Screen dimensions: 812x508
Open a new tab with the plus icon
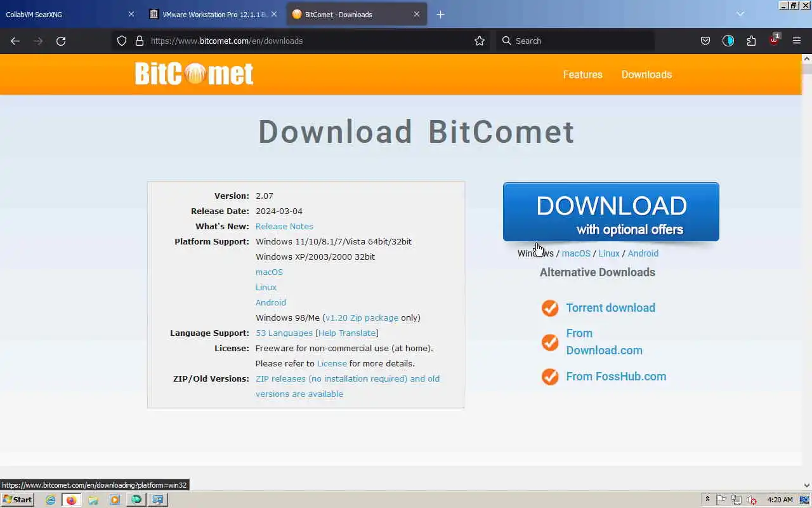pyautogui.click(x=440, y=14)
